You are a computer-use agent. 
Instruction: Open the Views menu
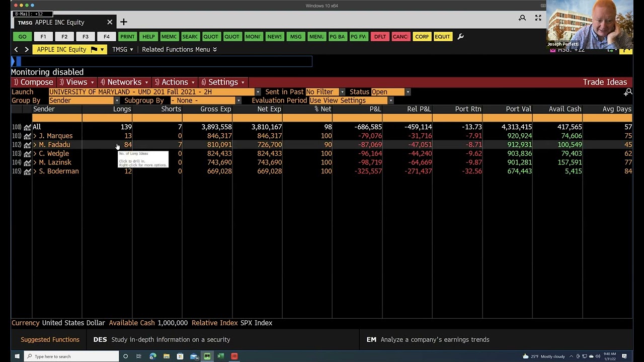pyautogui.click(x=76, y=82)
